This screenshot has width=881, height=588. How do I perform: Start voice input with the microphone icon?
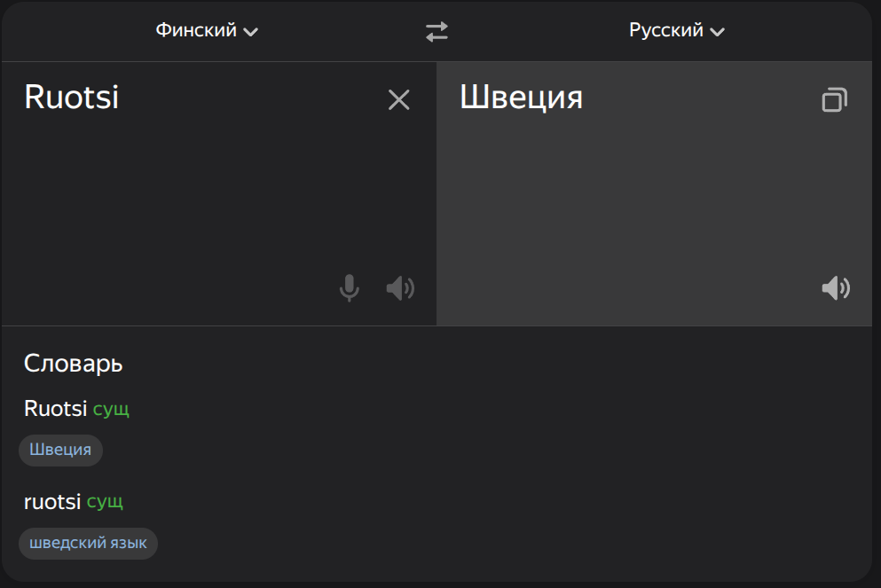click(x=350, y=288)
